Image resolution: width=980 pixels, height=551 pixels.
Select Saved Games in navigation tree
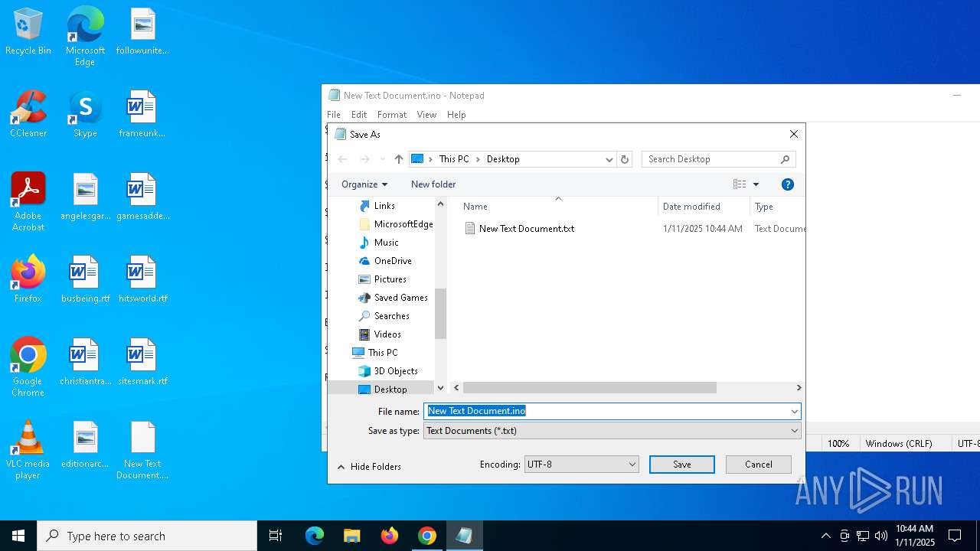[x=401, y=298]
